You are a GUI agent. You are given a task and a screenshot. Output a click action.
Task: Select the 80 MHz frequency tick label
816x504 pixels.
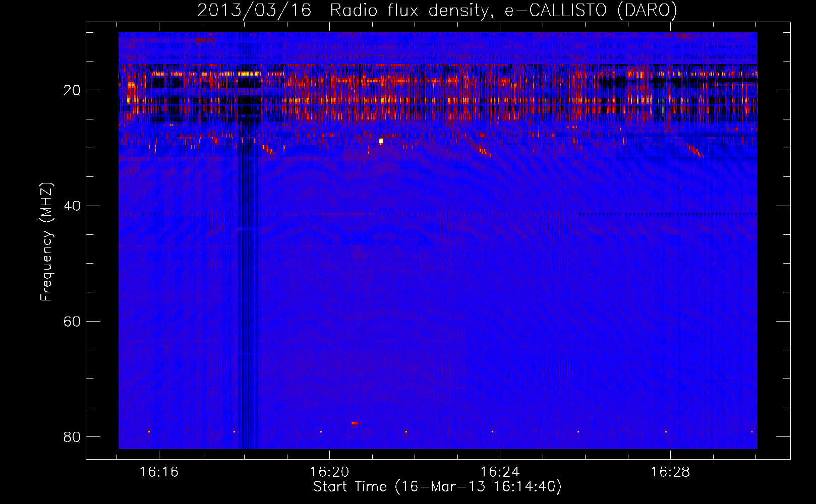coord(72,436)
